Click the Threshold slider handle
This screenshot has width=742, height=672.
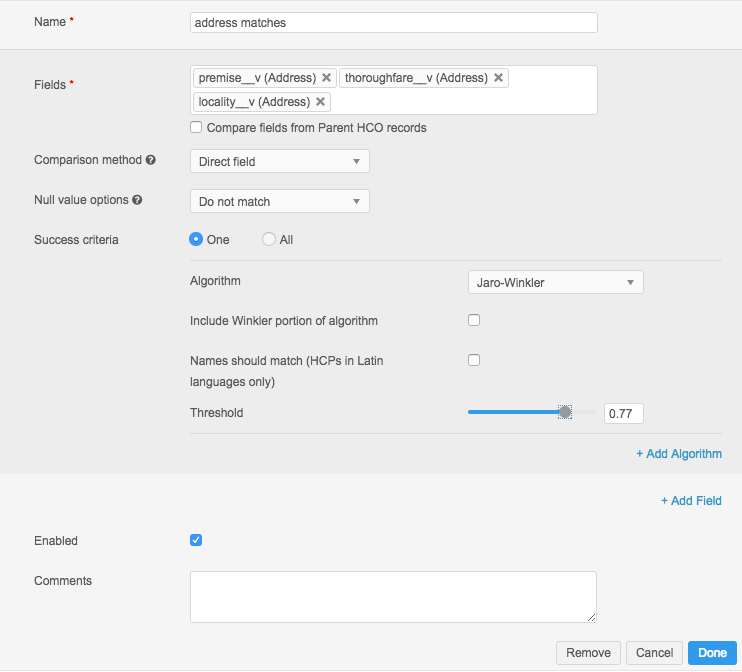tap(565, 412)
